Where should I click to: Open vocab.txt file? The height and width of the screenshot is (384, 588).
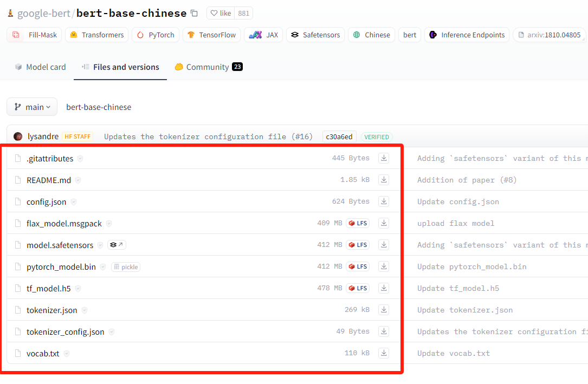(43, 354)
